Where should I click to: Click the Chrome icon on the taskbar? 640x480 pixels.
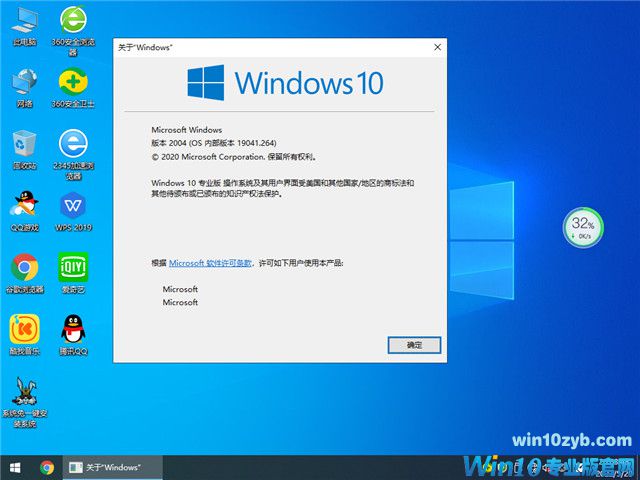click(47, 467)
